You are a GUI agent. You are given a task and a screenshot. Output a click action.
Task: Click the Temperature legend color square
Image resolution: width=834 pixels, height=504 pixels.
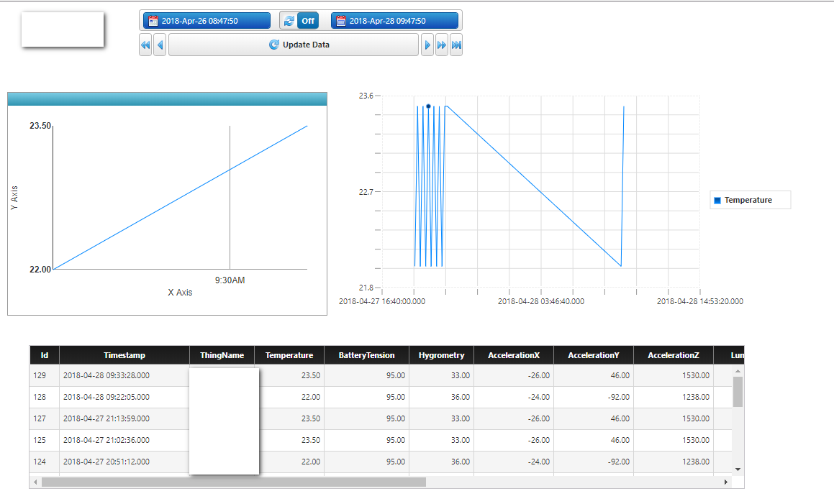click(717, 201)
